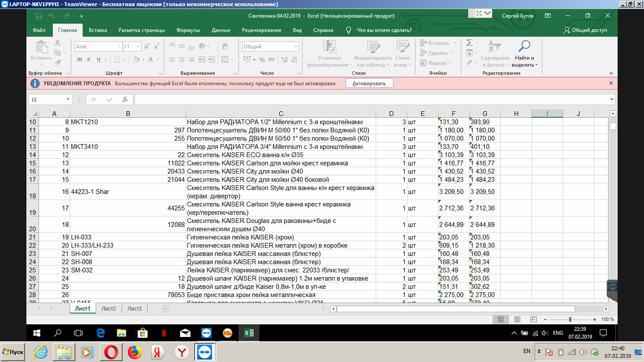
Task: Open Стили ячеек dropdown
Action: coord(402,55)
